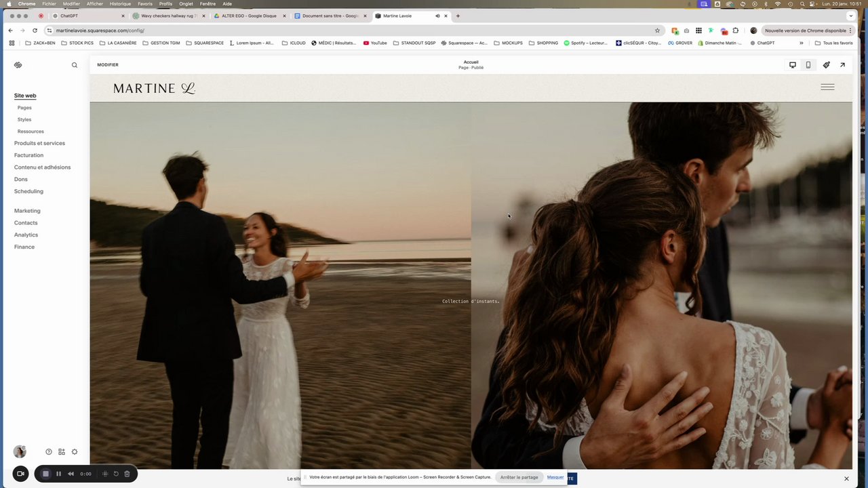
Task: Open ZACK+BEN bookmarks folder
Action: (40, 43)
